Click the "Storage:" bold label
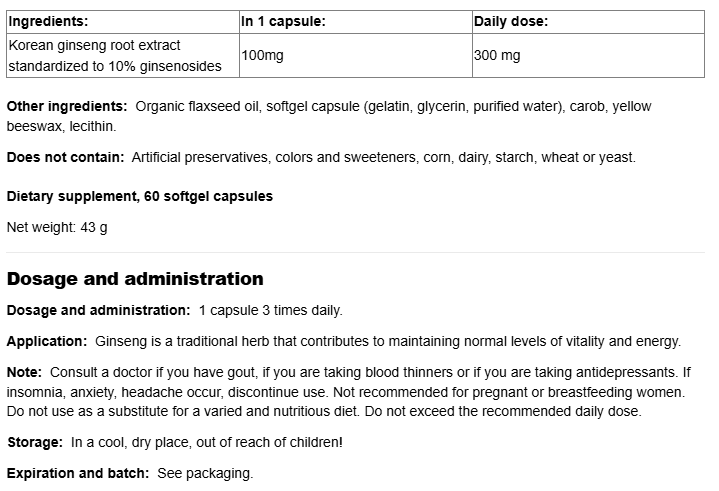This screenshot has width=719, height=491. [x=36, y=442]
